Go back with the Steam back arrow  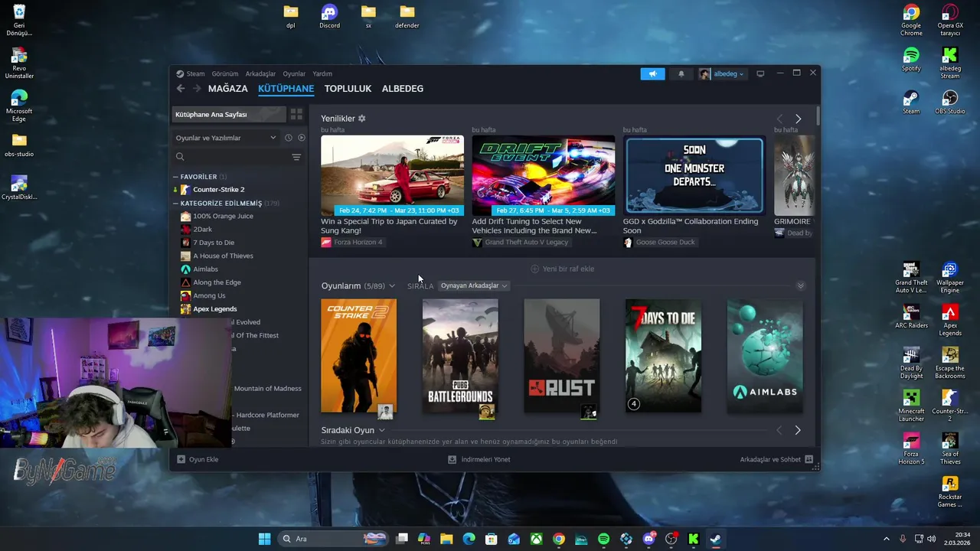[181, 89]
